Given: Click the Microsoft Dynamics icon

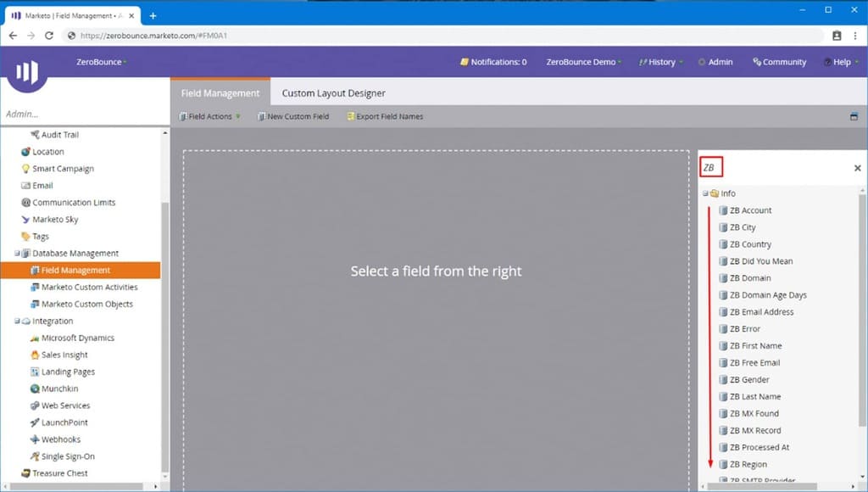Looking at the screenshot, I should (35, 338).
